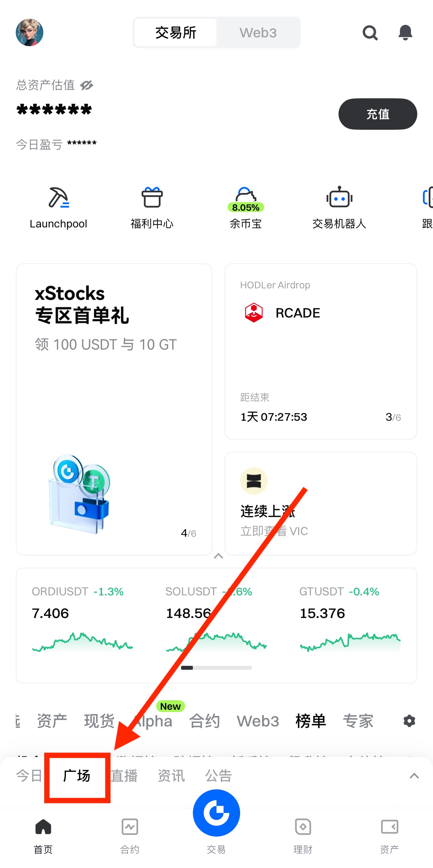Screen dimensions: 433x868
Task: Switch to 交易所 mode
Action: [x=175, y=33]
